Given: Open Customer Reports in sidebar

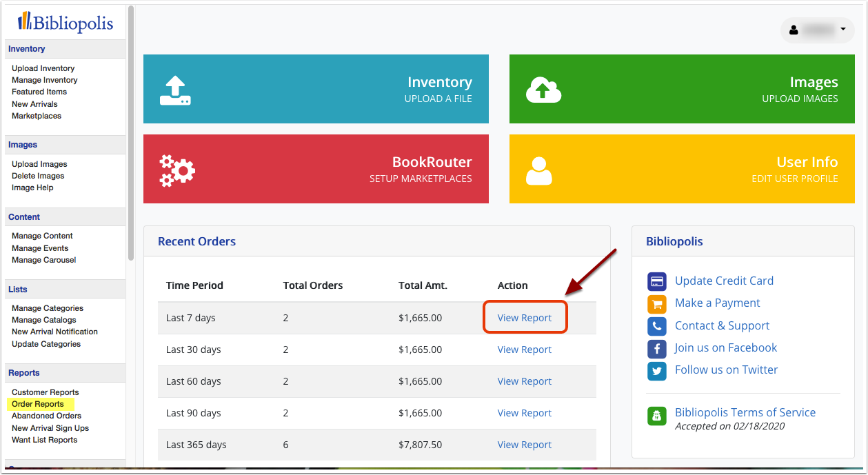Looking at the screenshot, I should (46, 392).
